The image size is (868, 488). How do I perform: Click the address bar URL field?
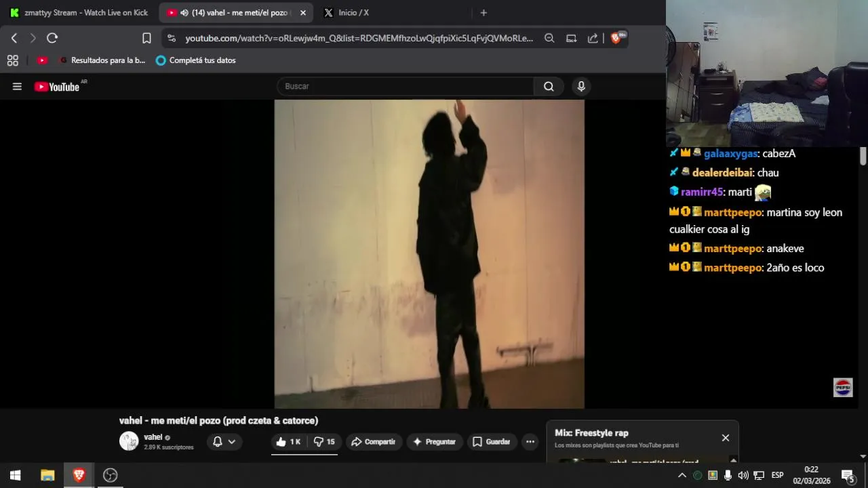(359, 38)
